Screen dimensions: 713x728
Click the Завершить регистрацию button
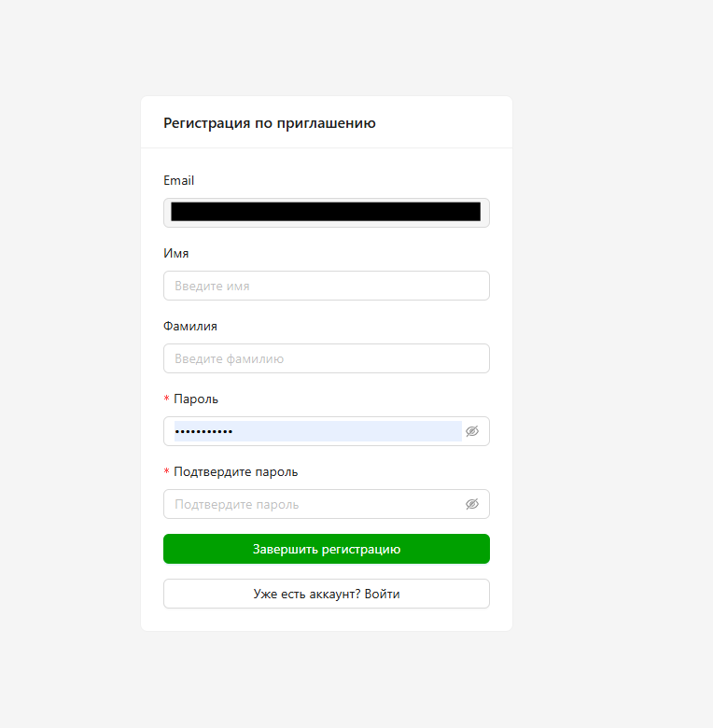pos(327,549)
